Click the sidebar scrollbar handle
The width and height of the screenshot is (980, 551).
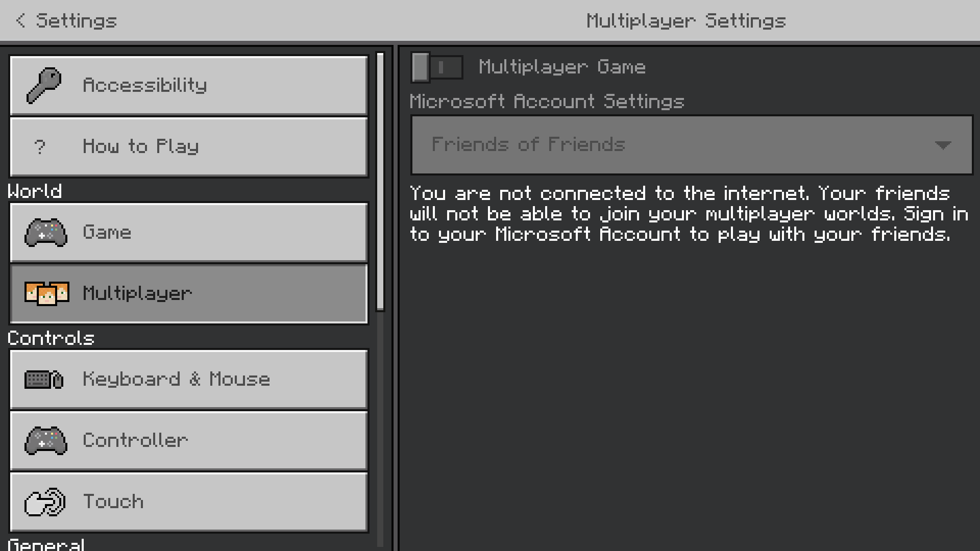pyautogui.click(x=380, y=181)
